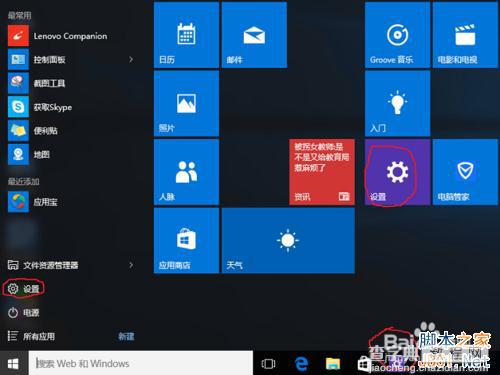The width and height of the screenshot is (500, 375).
Task: Open the 邮件 mail tile
Action: click(x=254, y=35)
